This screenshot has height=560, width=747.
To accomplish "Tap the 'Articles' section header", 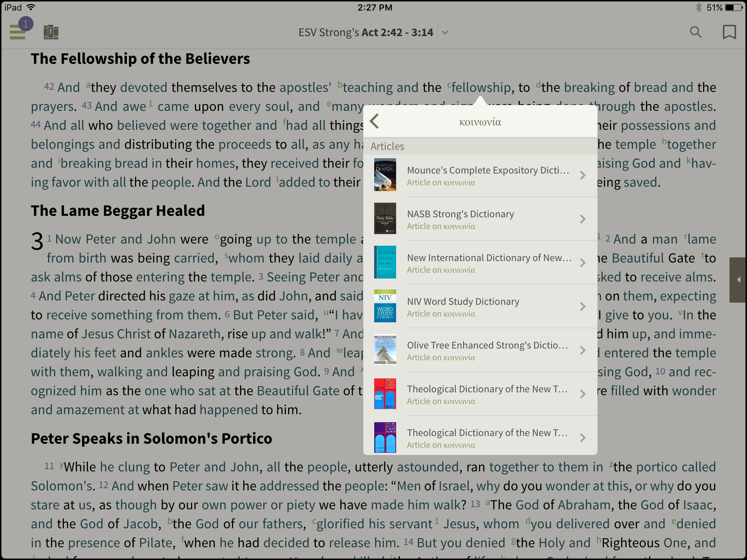I will pos(480,146).
